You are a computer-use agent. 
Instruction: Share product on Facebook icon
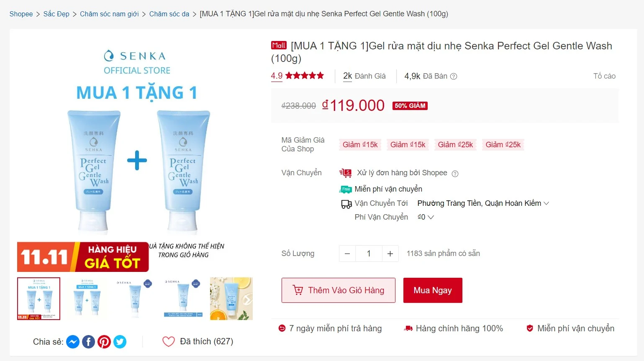click(88, 342)
